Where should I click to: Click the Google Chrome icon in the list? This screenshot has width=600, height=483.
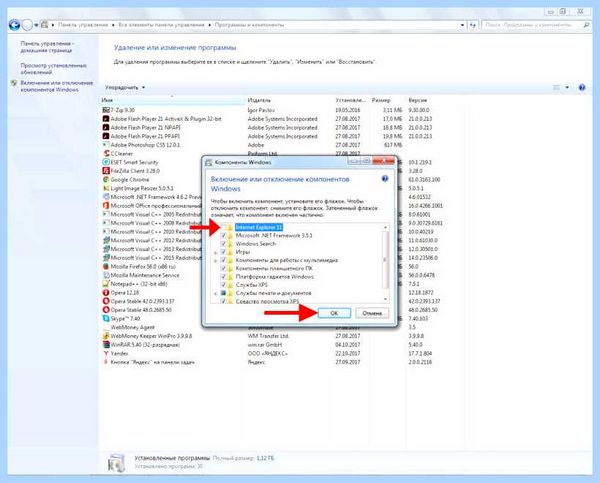pyautogui.click(x=106, y=179)
